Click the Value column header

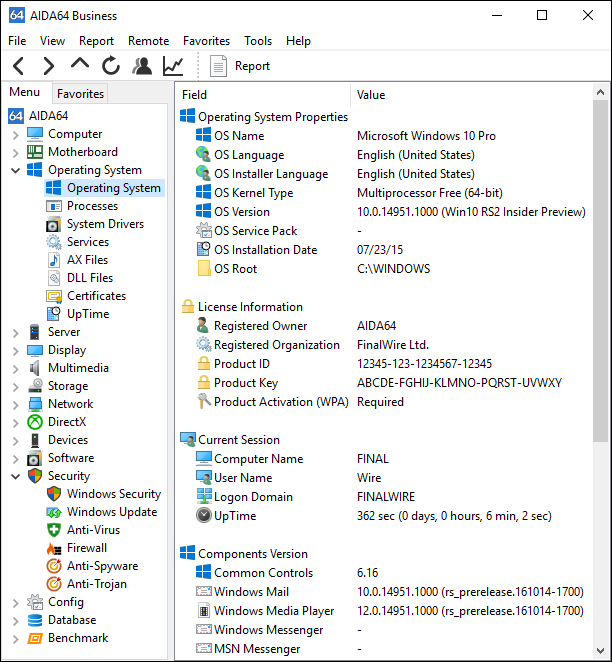point(370,95)
